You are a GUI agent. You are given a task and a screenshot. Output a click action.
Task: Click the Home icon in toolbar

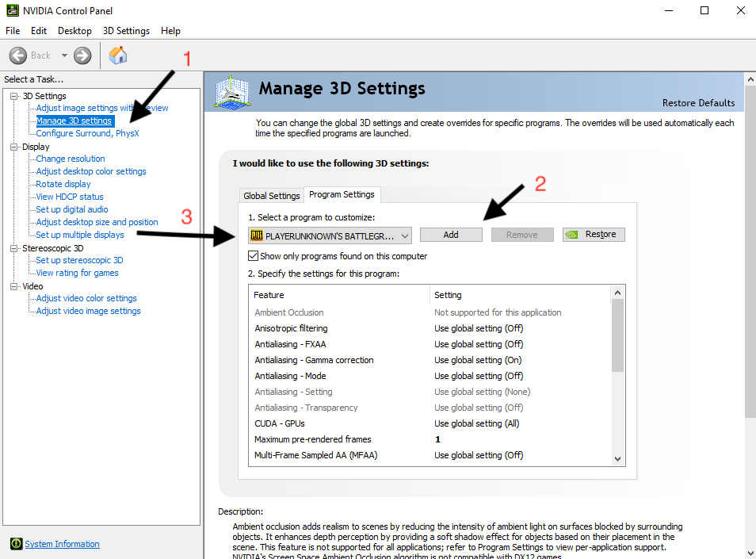pos(118,56)
